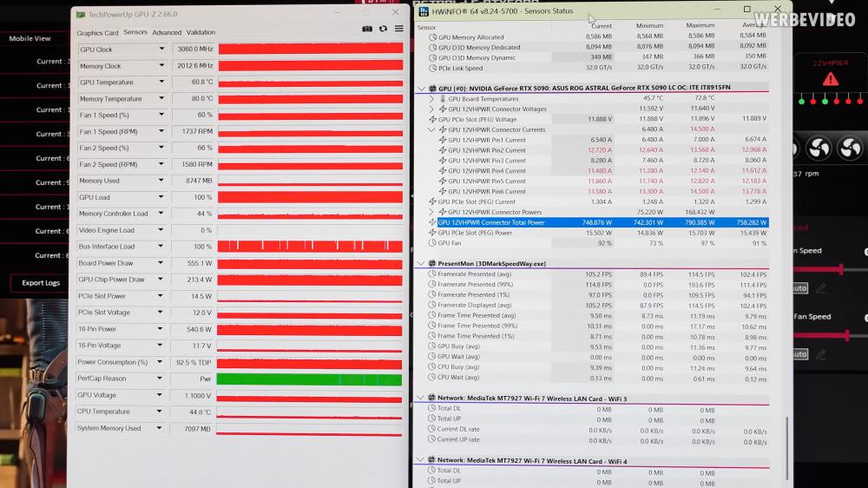
Task: Select GPU 12VHPWR Connector Total Power row
Action: [591, 222]
